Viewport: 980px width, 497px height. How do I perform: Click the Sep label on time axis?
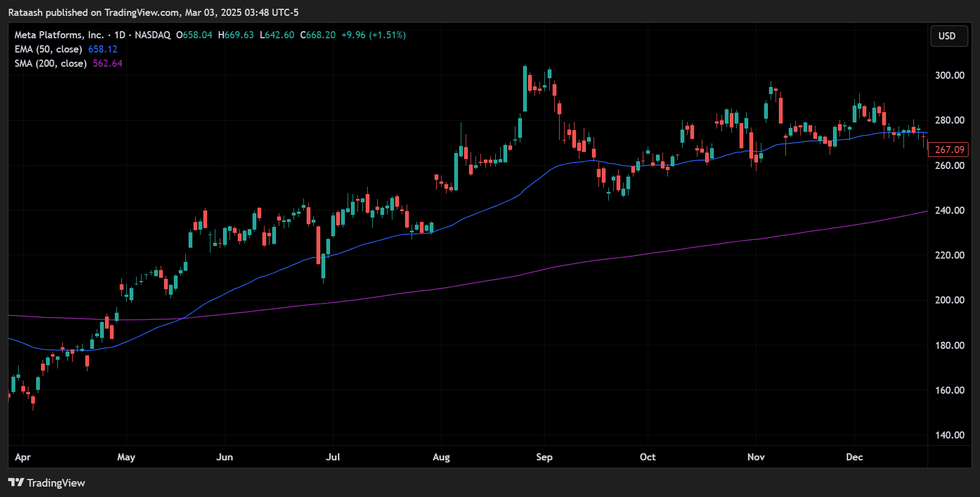(x=544, y=457)
